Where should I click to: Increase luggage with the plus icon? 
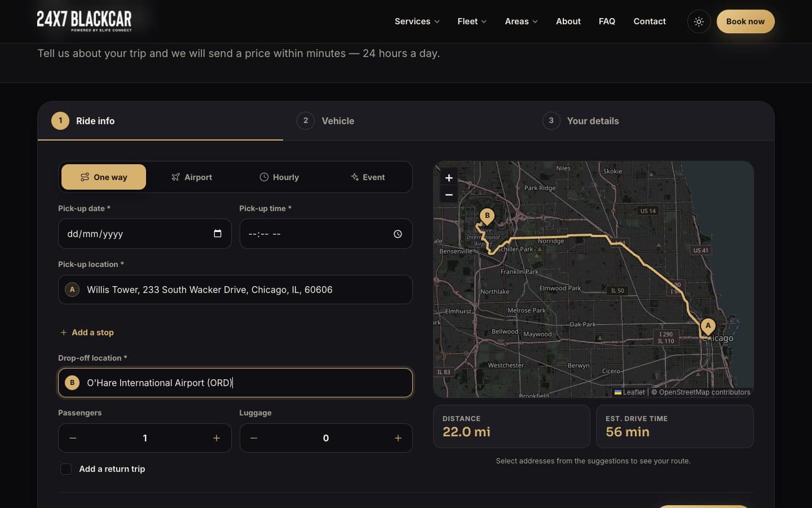click(x=398, y=438)
